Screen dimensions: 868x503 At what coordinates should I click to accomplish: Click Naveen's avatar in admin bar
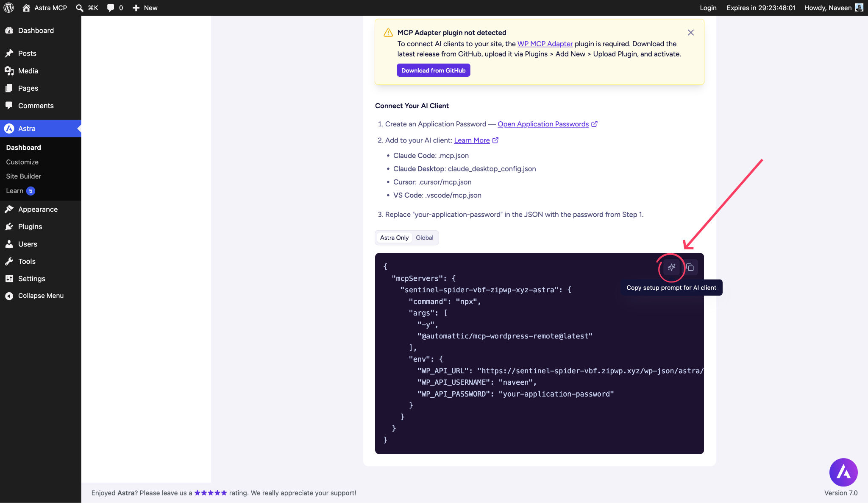point(859,8)
